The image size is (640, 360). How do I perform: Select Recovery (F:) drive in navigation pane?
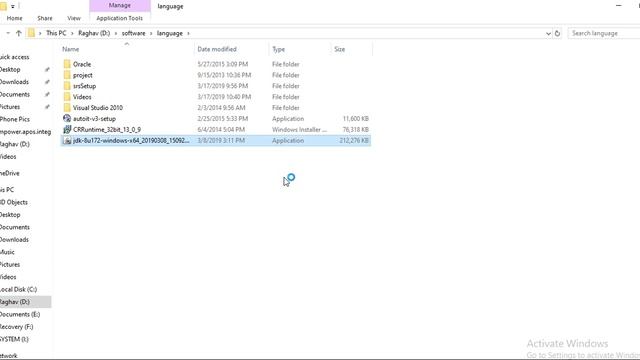click(16, 327)
